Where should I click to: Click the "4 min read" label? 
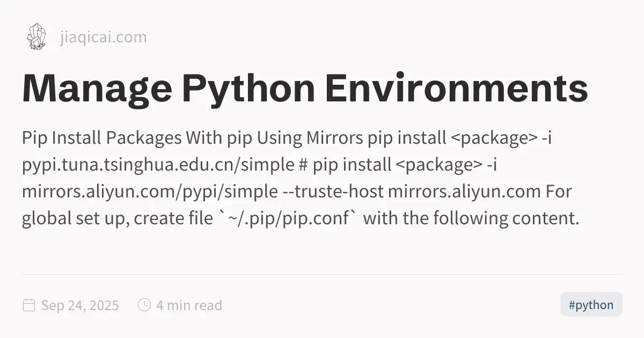coord(189,306)
